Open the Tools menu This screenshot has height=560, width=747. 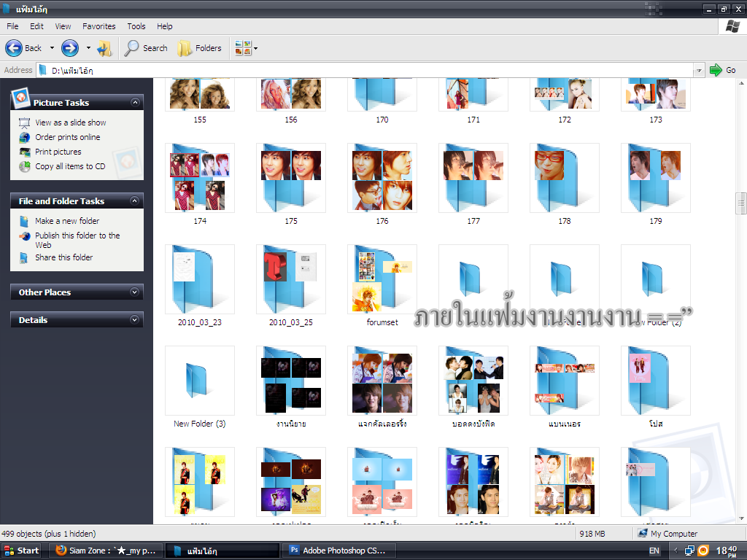(x=136, y=26)
